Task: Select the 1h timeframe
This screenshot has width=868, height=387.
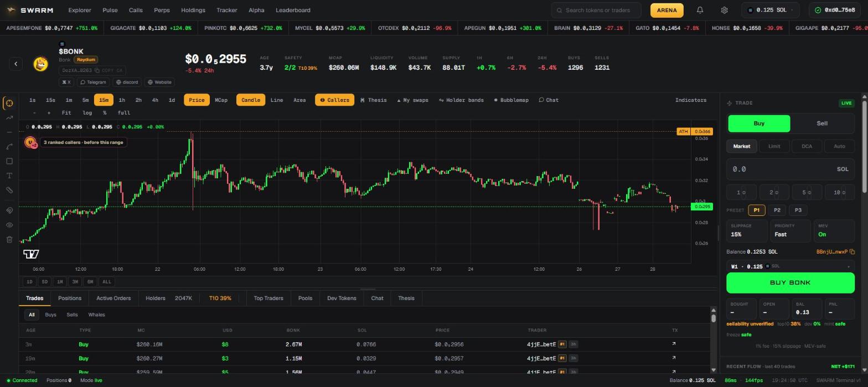Action: click(x=122, y=100)
